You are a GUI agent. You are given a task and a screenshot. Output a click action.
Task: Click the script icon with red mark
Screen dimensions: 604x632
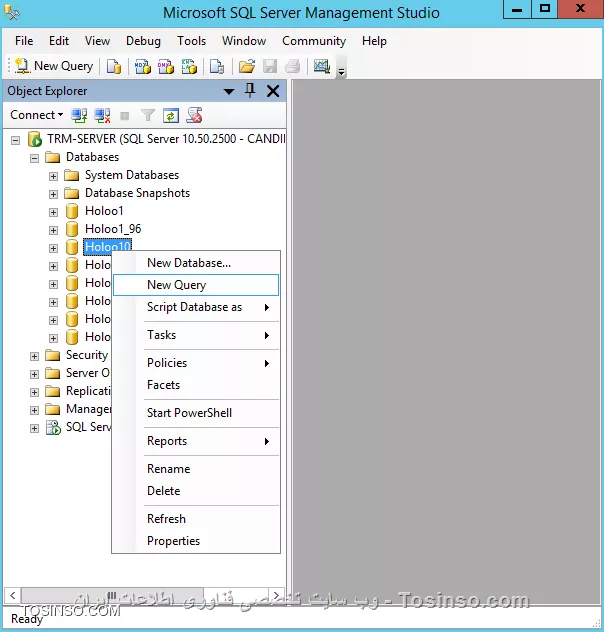tap(194, 116)
